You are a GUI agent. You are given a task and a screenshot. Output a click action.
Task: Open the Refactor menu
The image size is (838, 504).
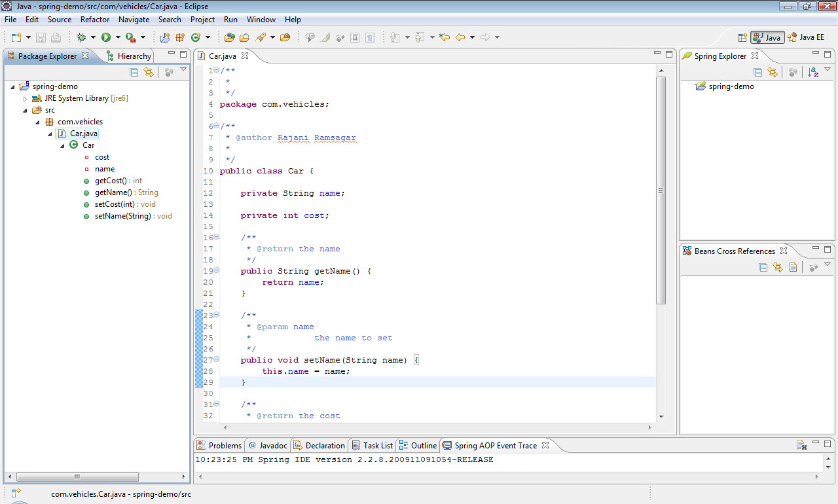[95, 20]
